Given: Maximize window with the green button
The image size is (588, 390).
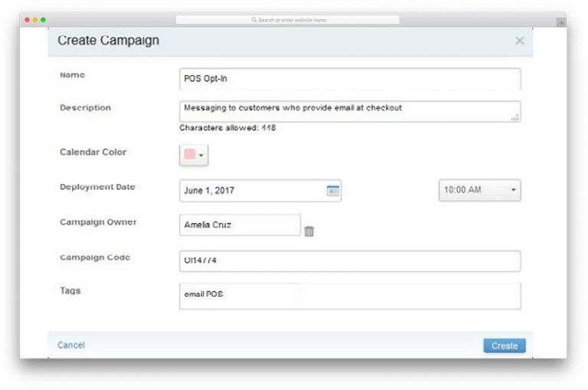Looking at the screenshot, I should (43, 19).
